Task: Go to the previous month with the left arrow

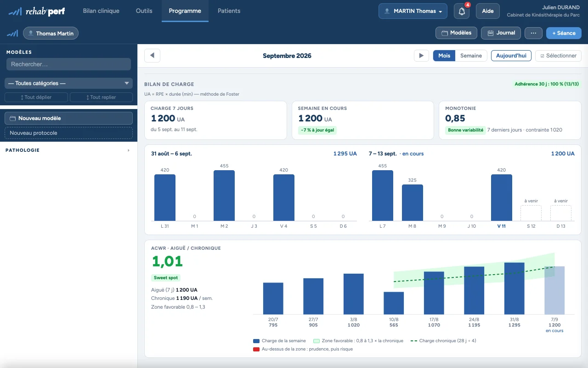Action: 152,56
